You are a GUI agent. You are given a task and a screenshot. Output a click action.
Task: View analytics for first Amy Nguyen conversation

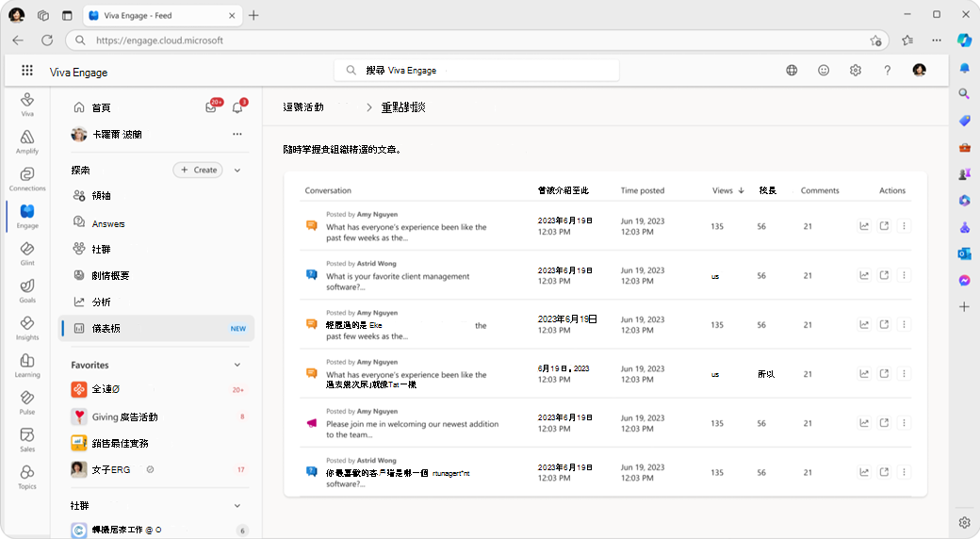[x=864, y=226]
